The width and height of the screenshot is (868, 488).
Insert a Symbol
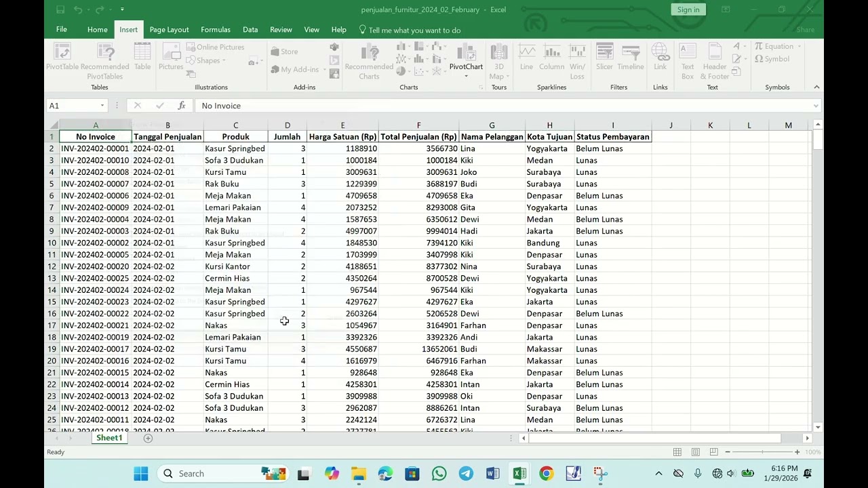[772, 59]
